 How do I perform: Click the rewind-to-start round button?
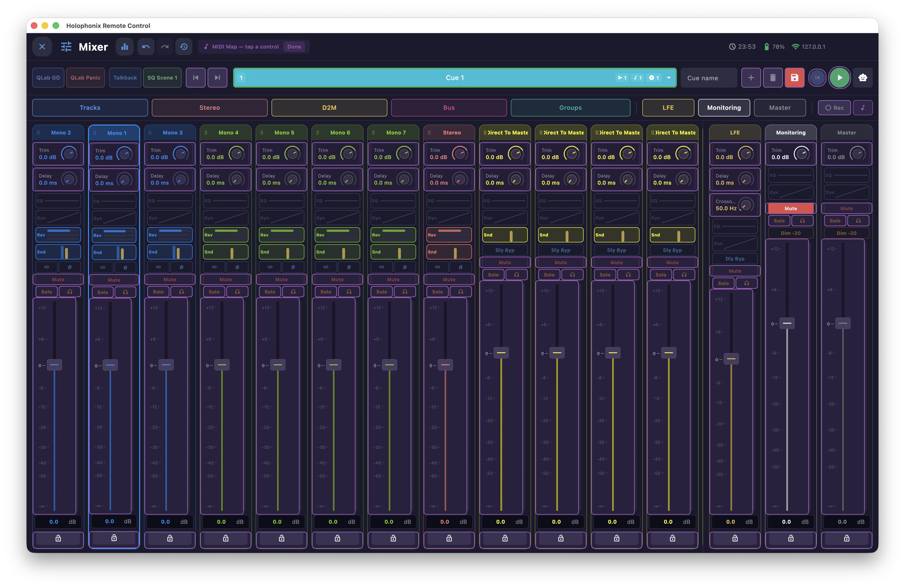817,78
